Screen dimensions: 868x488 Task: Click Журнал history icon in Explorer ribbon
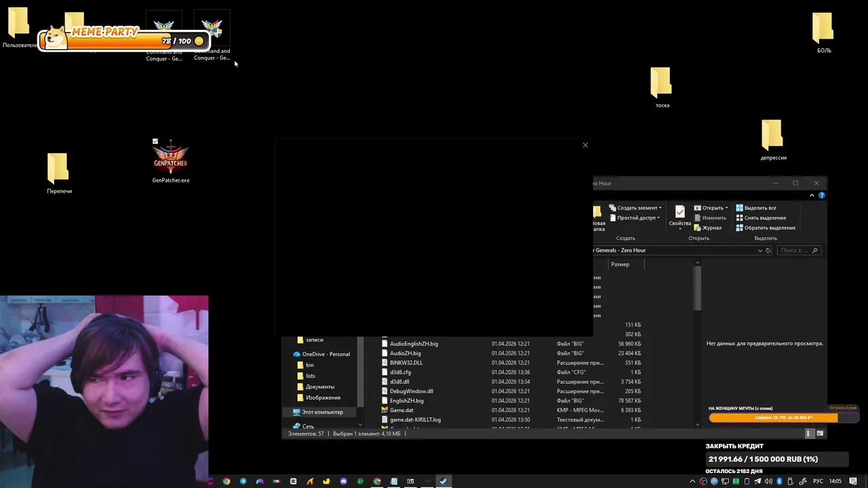click(x=707, y=228)
